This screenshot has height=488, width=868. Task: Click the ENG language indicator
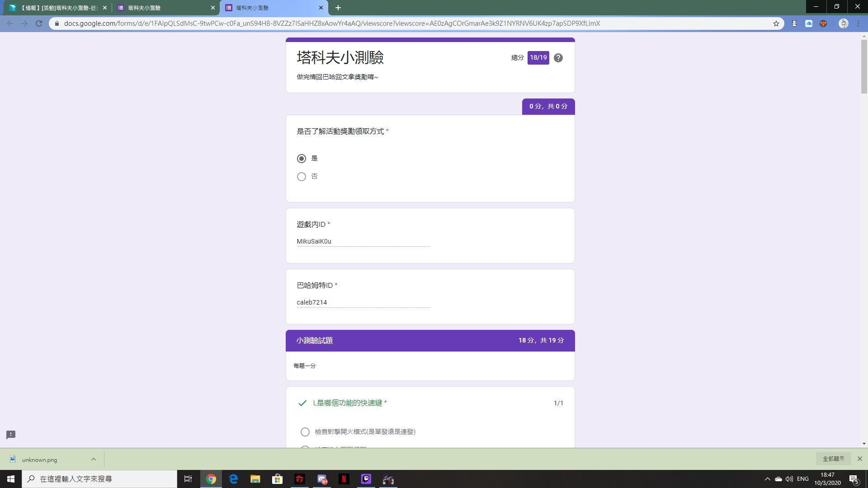pyautogui.click(x=803, y=479)
